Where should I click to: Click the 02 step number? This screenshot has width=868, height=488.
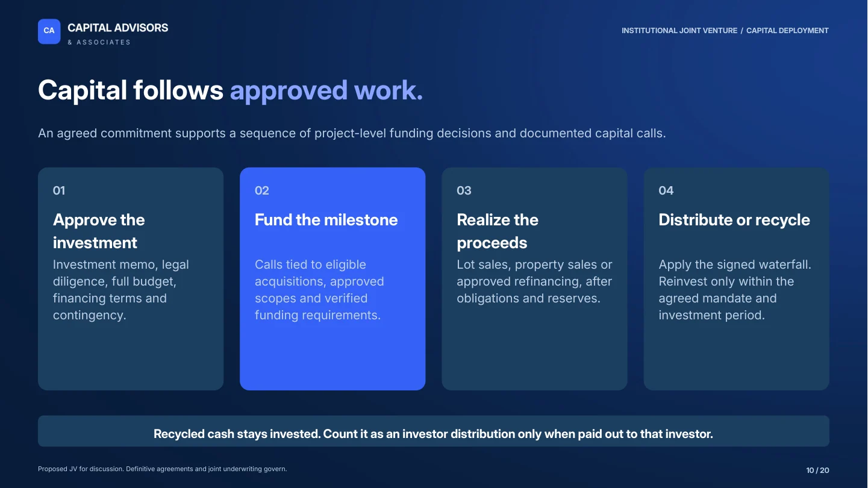coord(262,191)
